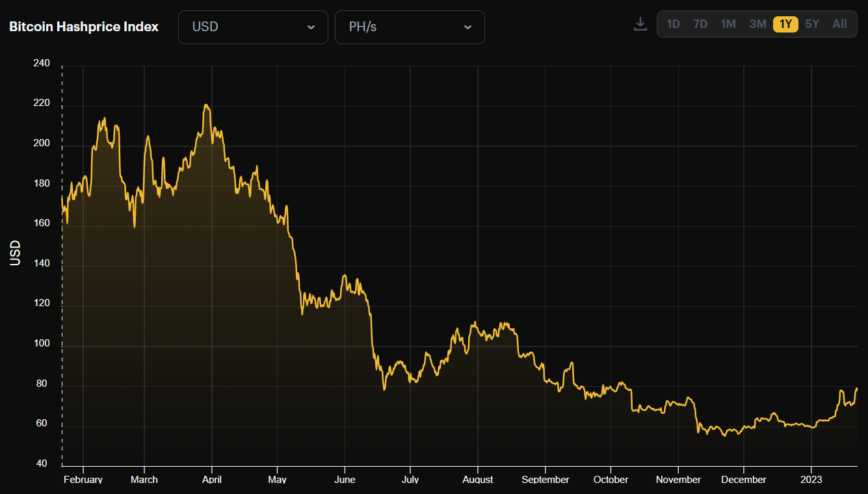Click the 240 value on the y-axis
Viewport: 868px width, 494px height.
click(40, 63)
